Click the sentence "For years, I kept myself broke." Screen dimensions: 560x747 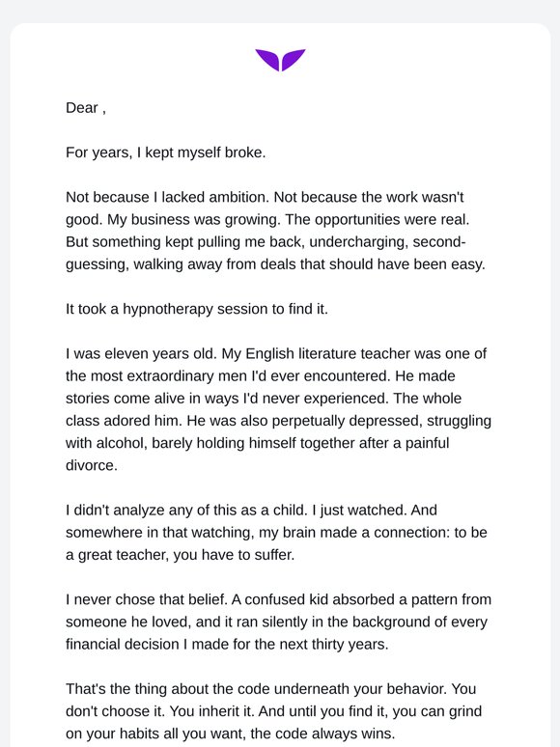point(165,152)
